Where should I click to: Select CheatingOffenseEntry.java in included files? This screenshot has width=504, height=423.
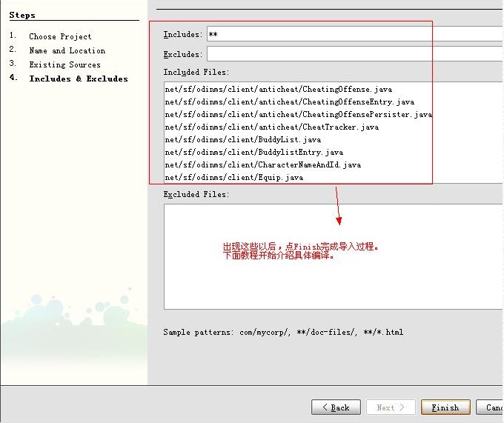[x=290, y=101]
